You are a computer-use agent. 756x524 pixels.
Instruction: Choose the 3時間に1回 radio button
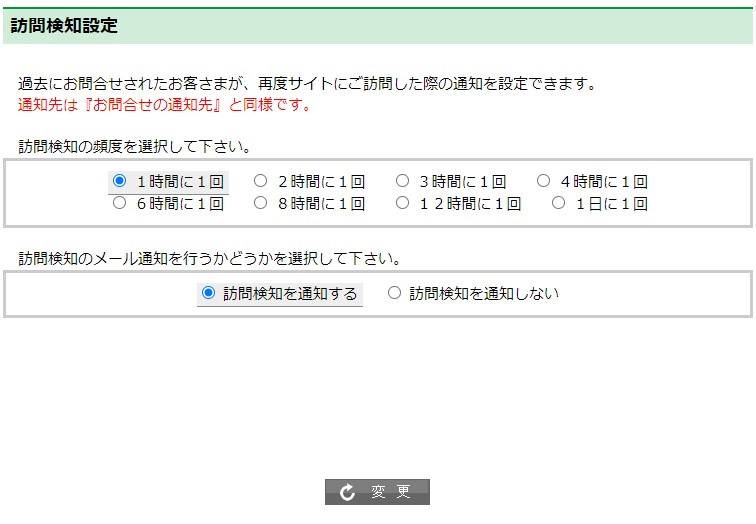click(x=402, y=181)
